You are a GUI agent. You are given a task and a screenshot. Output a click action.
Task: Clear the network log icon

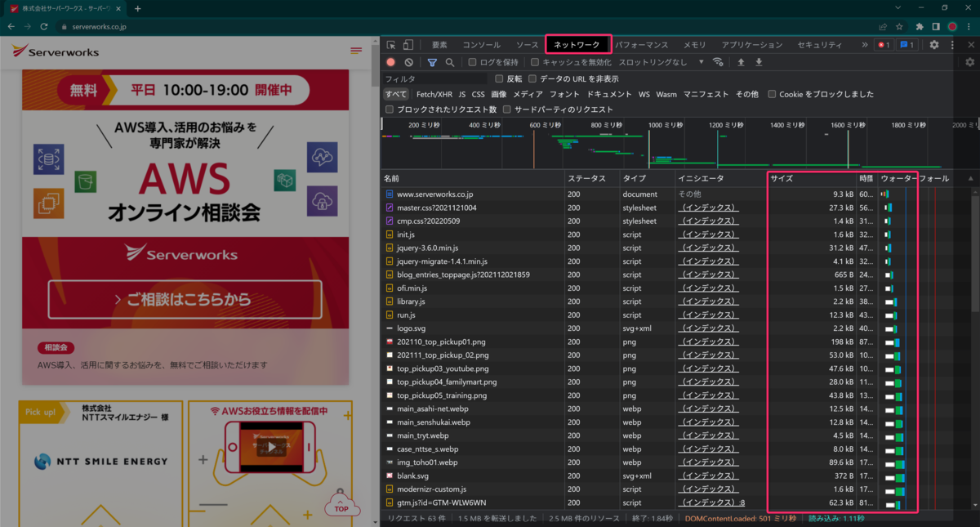click(408, 62)
